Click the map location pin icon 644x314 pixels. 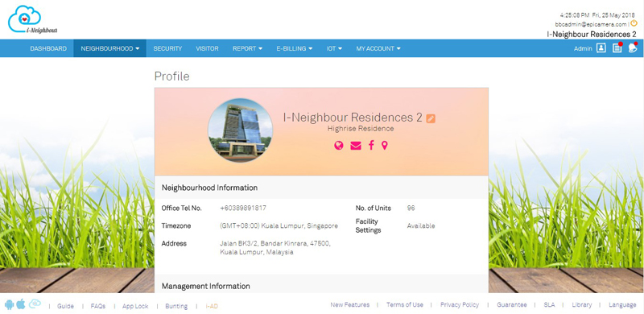(x=385, y=146)
